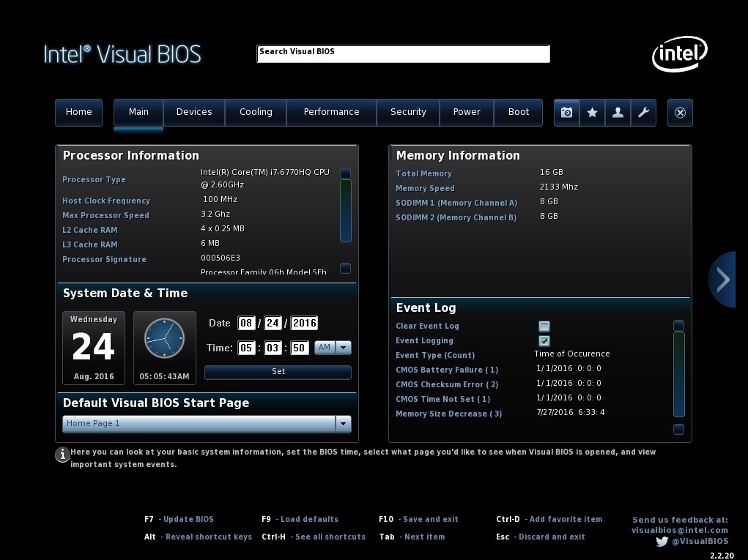748x560 pixels.
Task: Expand Default Visual BIOS Start Page dropdown
Action: pyautogui.click(x=343, y=424)
